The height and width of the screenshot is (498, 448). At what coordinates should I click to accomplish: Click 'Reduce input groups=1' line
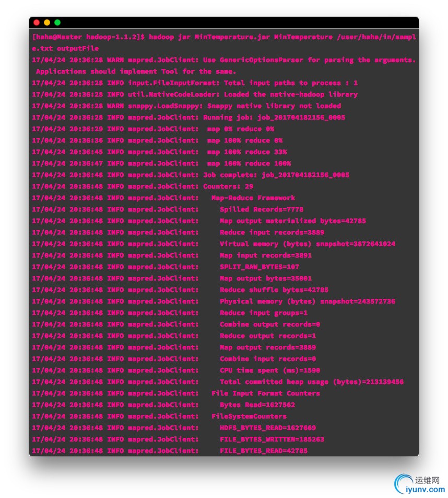coord(170,313)
